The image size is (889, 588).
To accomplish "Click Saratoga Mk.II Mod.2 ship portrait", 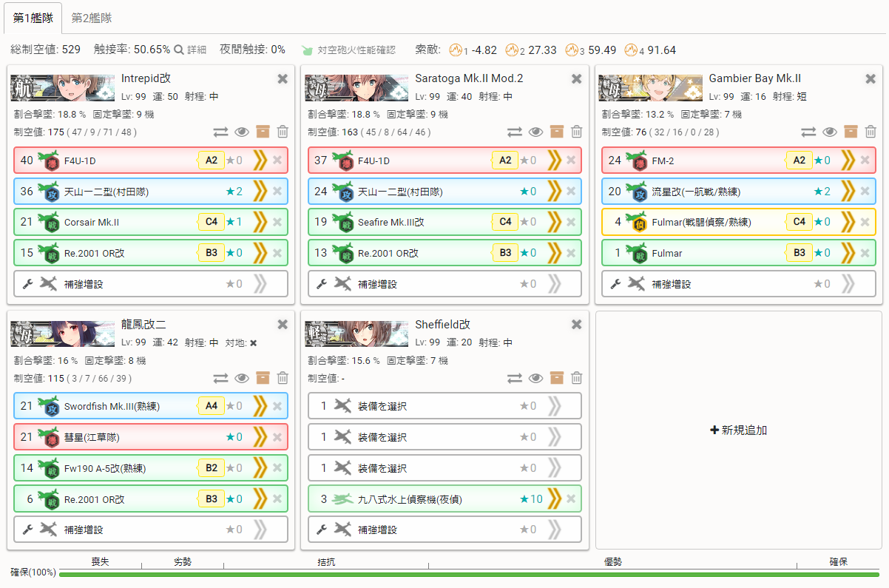I will 356,88.
